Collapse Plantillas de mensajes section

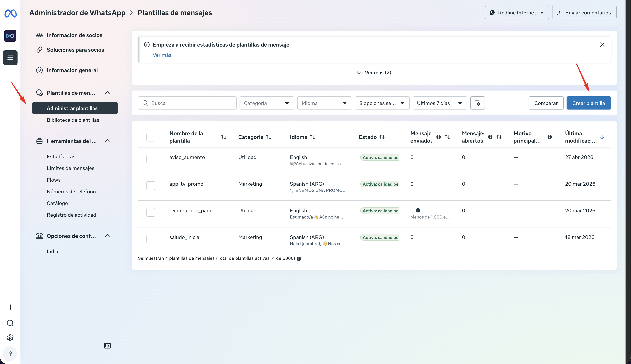pyautogui.click(x=108, y=93)
